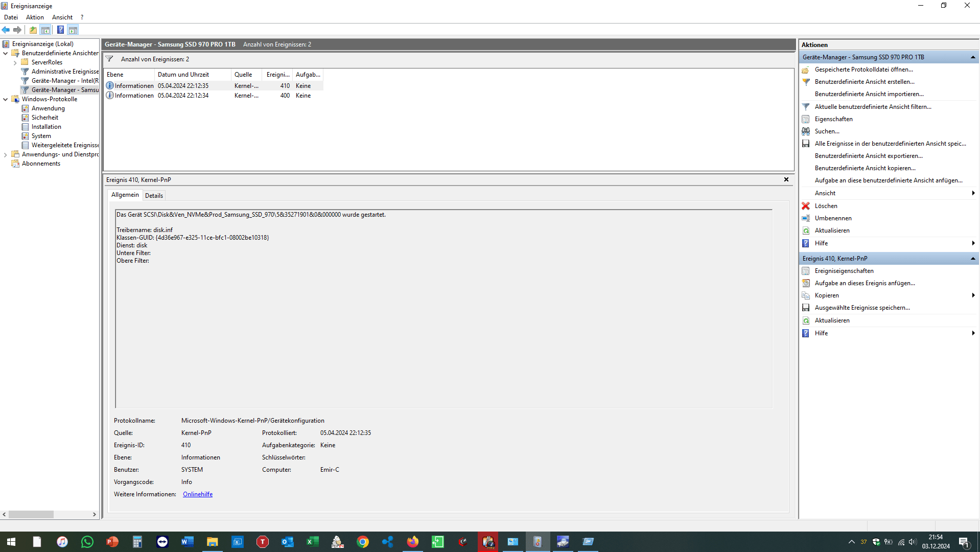The width and height of the screenshot is (980, 552).
Task: Sort by the Quelle column header
Action: click(247, 75)
